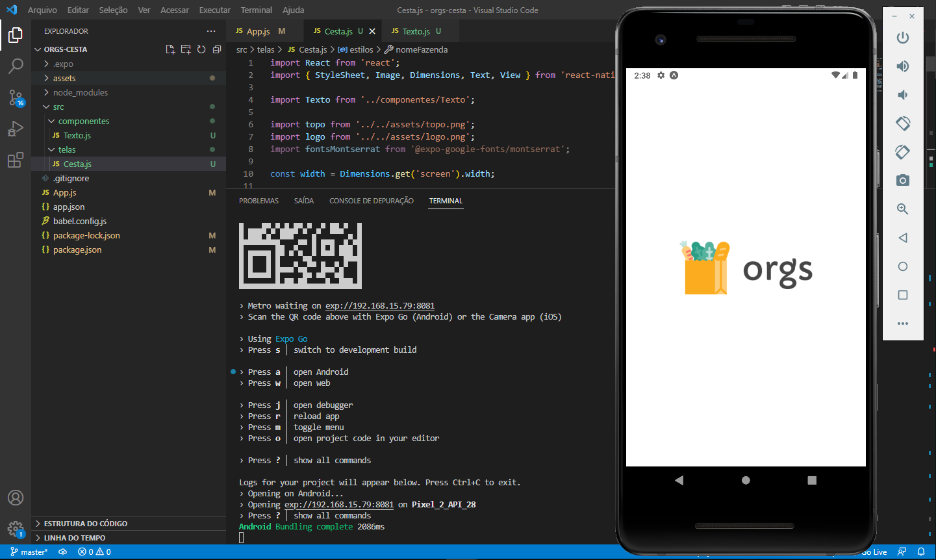
Task: Open emulator extended controls ellipsis
Action: [903, 324]
